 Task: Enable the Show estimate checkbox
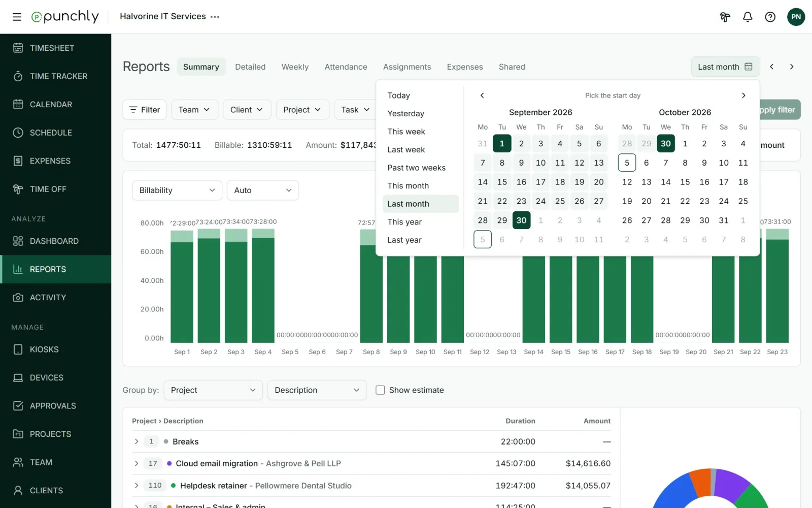click(x=380, y=390)
